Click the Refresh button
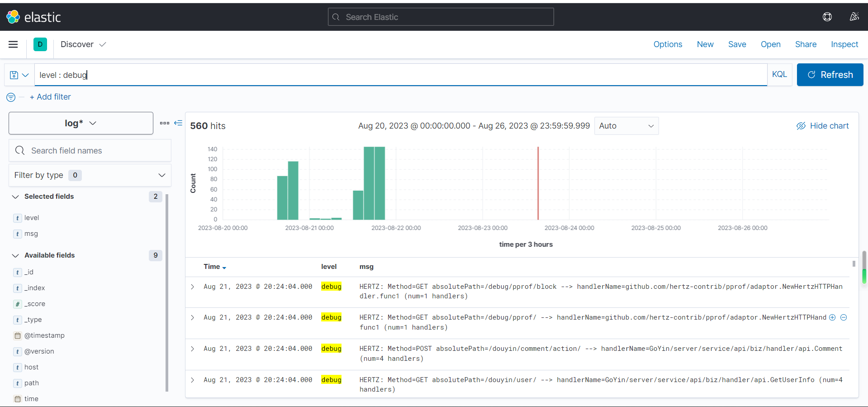This screenshot has height=407, width=868. click(830, 75)
